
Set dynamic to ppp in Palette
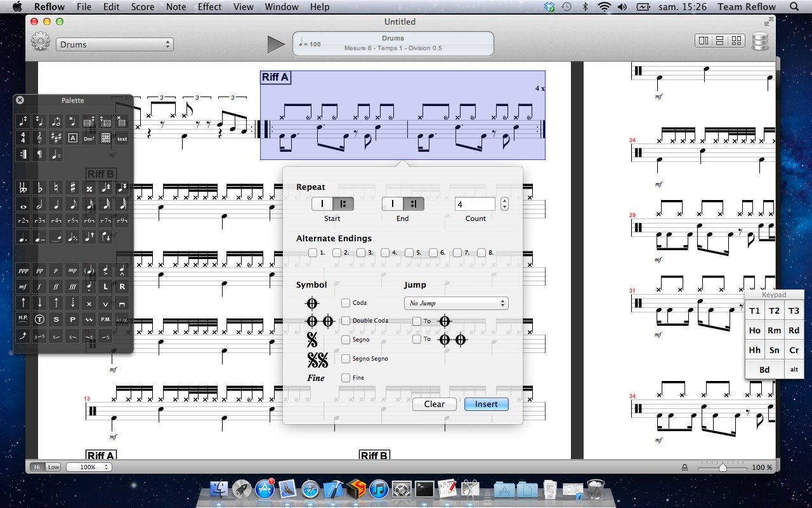pyautogui.click(x=23, y=271)
